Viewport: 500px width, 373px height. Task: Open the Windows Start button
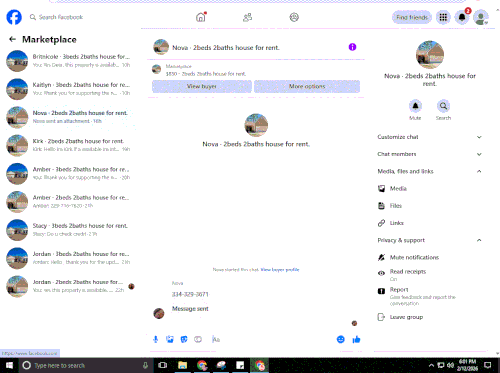coord(9,365)
